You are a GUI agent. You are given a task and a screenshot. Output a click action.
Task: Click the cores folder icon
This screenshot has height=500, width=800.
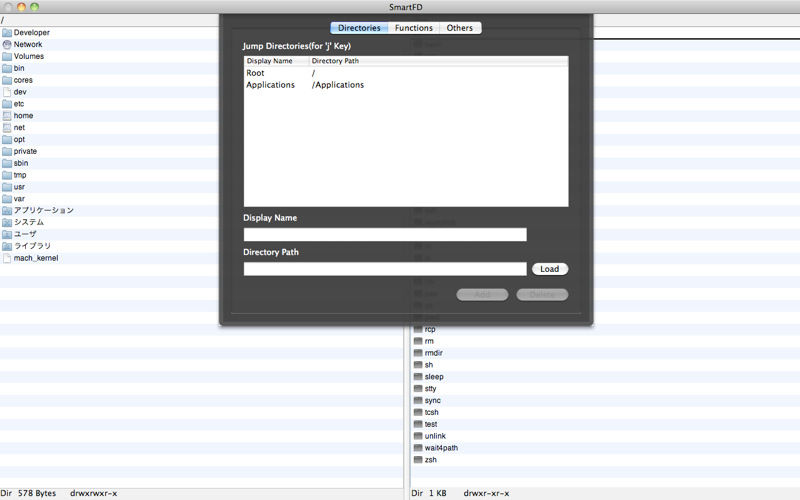tap(7, 80)
